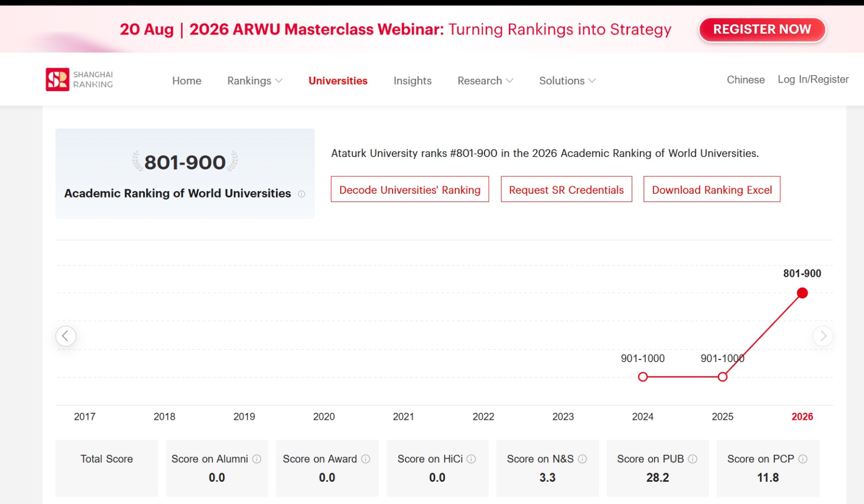The image size is (864, 504).
Task: Open info icon for Score on Alumni
Action: [x=257, y=459]
